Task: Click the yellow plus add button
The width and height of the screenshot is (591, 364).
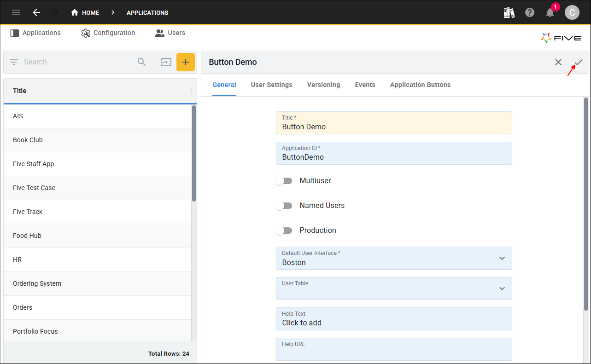Action: coord(186,62)
